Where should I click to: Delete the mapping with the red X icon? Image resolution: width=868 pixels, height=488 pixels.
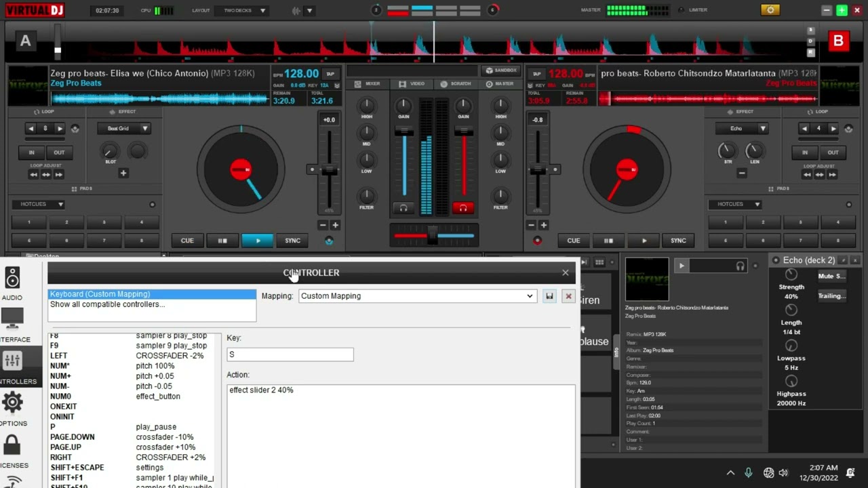point(569,296)
